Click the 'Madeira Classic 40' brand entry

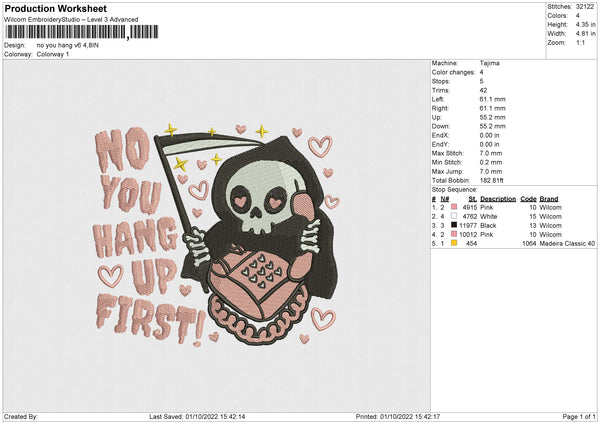coord(567,243)
